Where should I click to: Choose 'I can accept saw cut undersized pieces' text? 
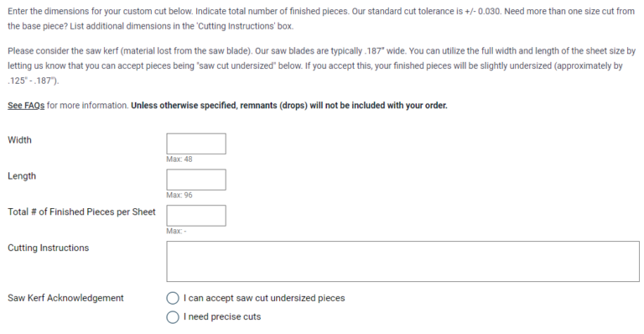click(264, 298)
